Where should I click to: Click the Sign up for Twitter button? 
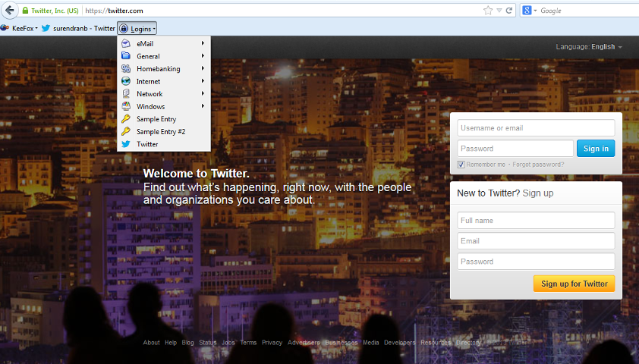click(x=574, y=284)
